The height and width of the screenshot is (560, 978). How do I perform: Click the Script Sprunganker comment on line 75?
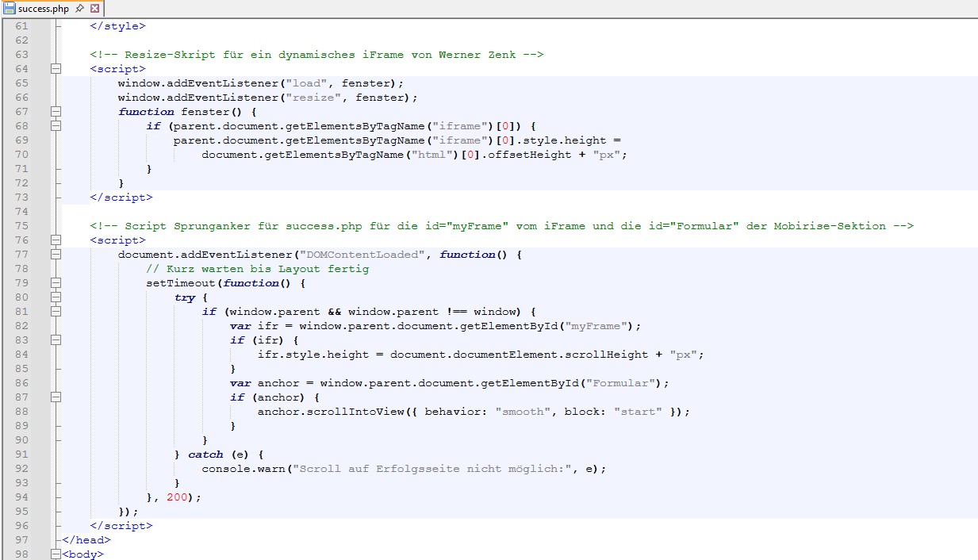coord(502,226)
